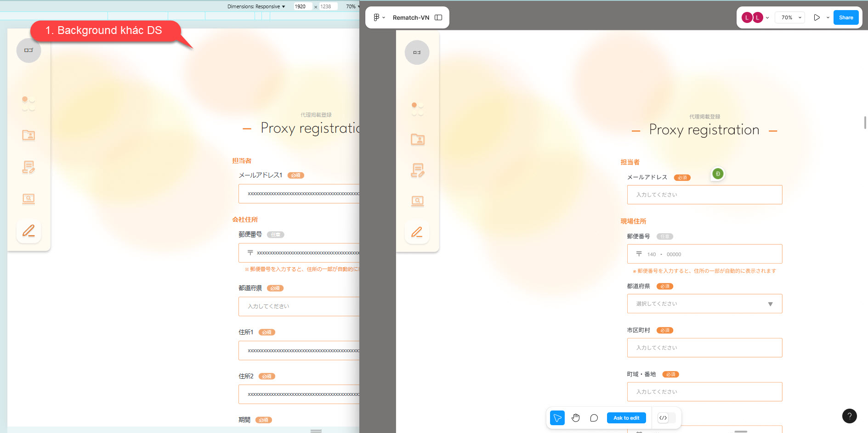
Task: Open the Dimensions: Responsive dropdown
Action: pos(256,6)
